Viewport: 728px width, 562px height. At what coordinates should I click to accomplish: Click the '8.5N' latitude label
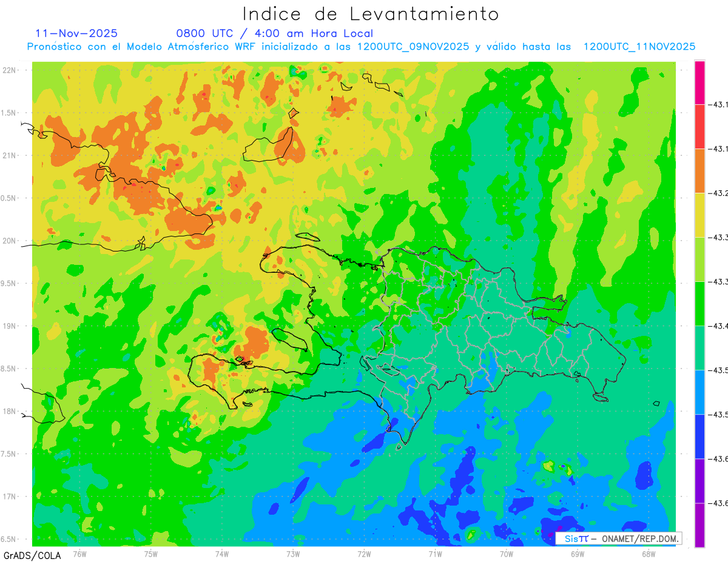coord(8,369)
